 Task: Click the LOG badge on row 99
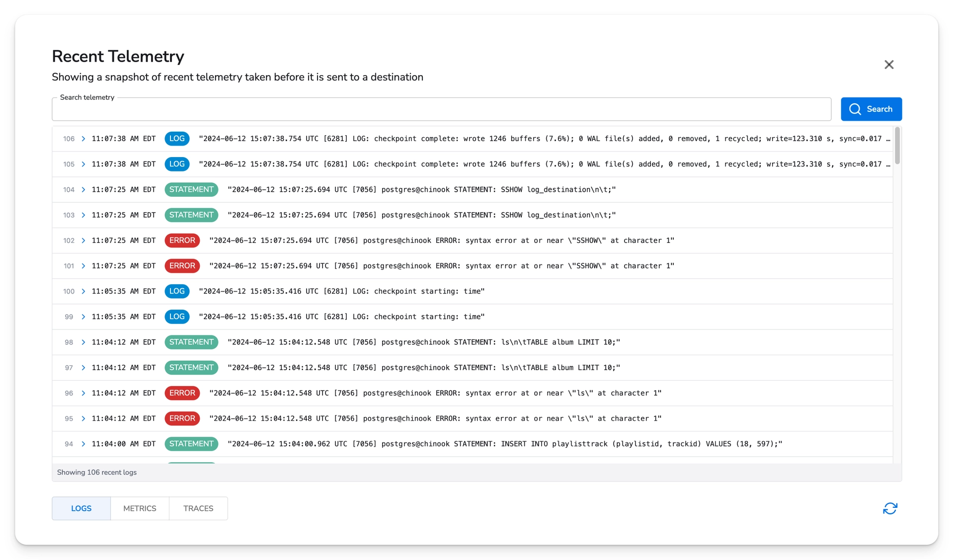[x=177, y=317]
